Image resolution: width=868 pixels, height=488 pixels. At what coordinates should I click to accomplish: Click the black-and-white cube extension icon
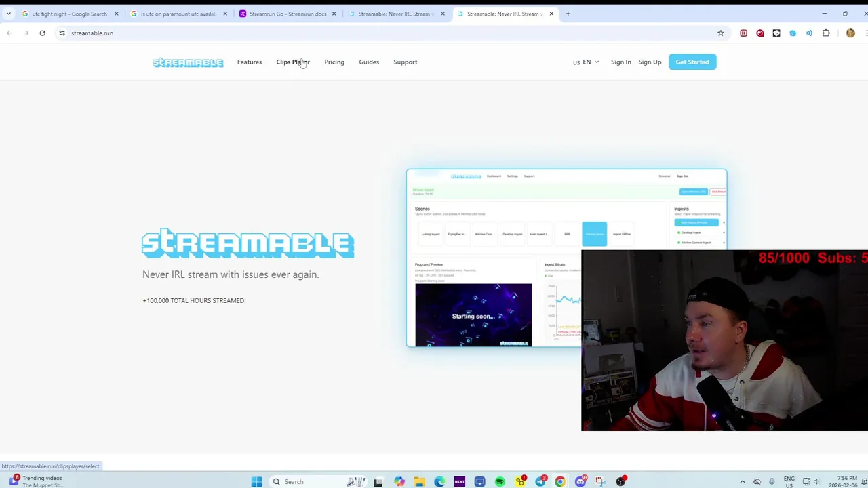click(776, 33)
